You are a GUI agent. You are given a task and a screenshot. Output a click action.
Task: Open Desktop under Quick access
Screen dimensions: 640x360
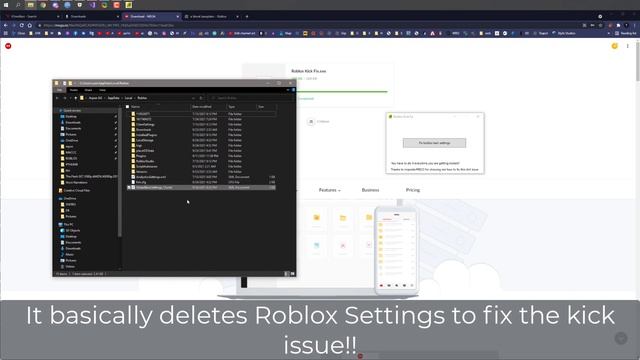71,116
